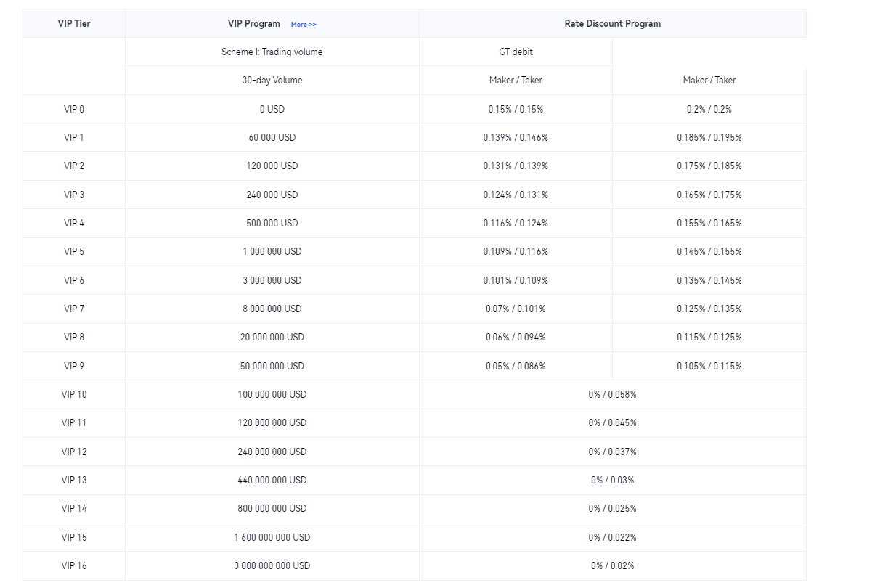896x588 pixels.
Task: Click the VIP 11 row label
Action: coord(74,423)
